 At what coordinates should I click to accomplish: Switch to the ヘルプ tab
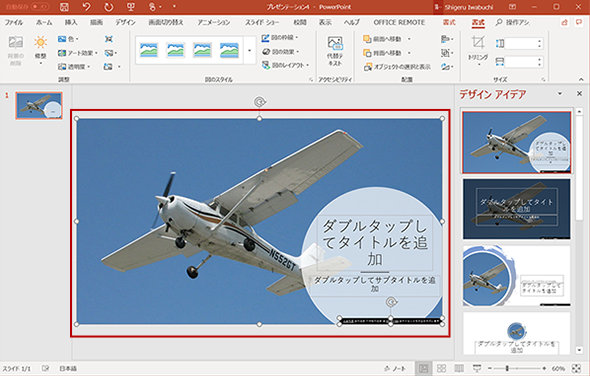pos(351,23)
